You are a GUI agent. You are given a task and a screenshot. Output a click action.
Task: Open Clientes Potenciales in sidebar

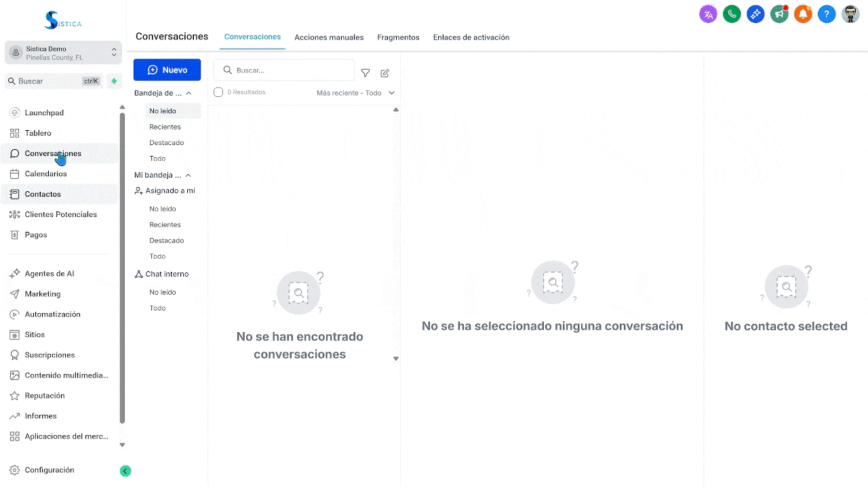pos(61,214)
